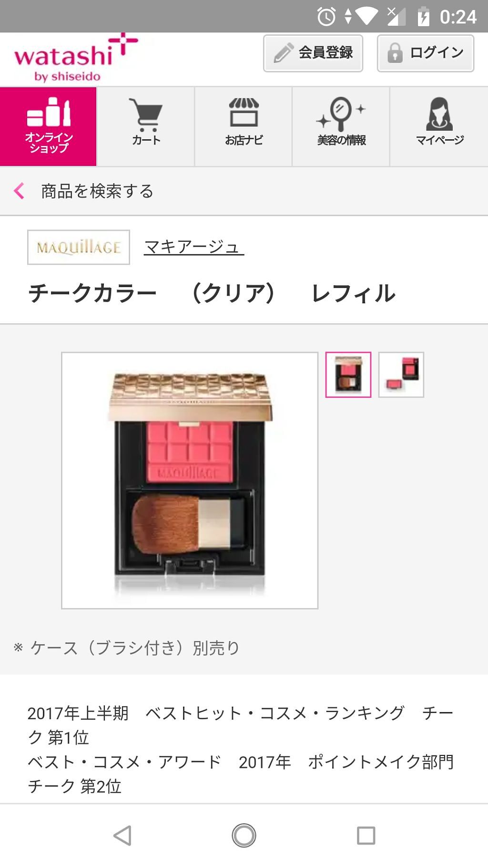Screen dimensions: 488x868
Task: Open 商品を検索する search bar
Action: [244, 191]
